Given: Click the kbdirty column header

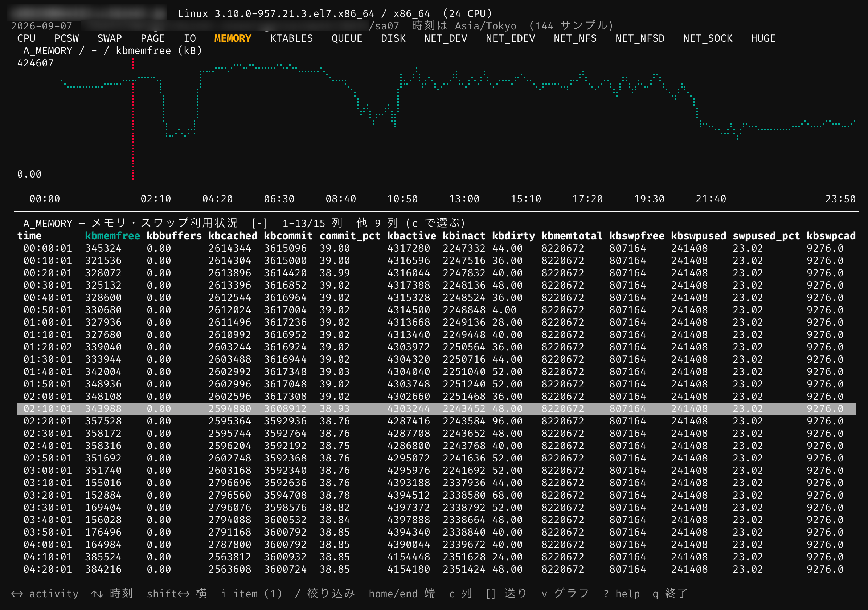Looking at the screenshot, I should coord(513,236).
